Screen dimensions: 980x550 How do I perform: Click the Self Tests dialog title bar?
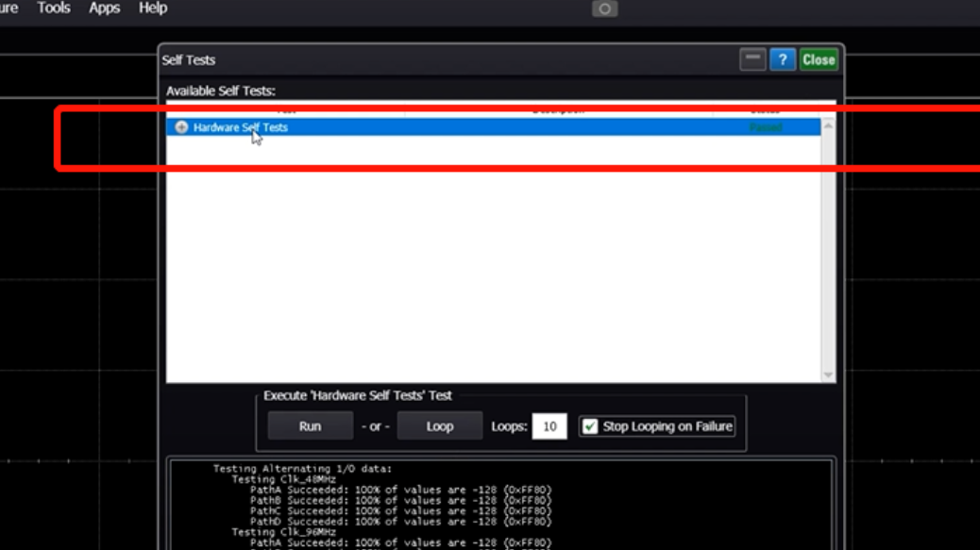click(x=425, y=59)
